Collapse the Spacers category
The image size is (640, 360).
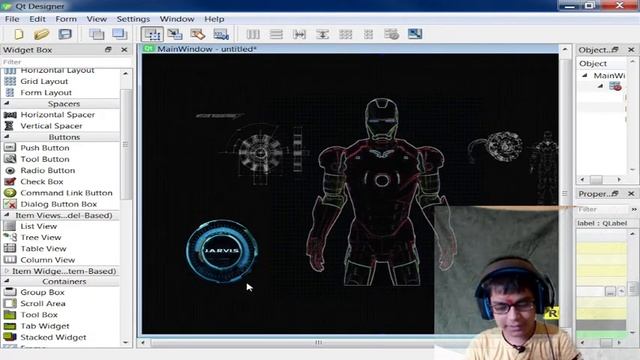[7, 103]
